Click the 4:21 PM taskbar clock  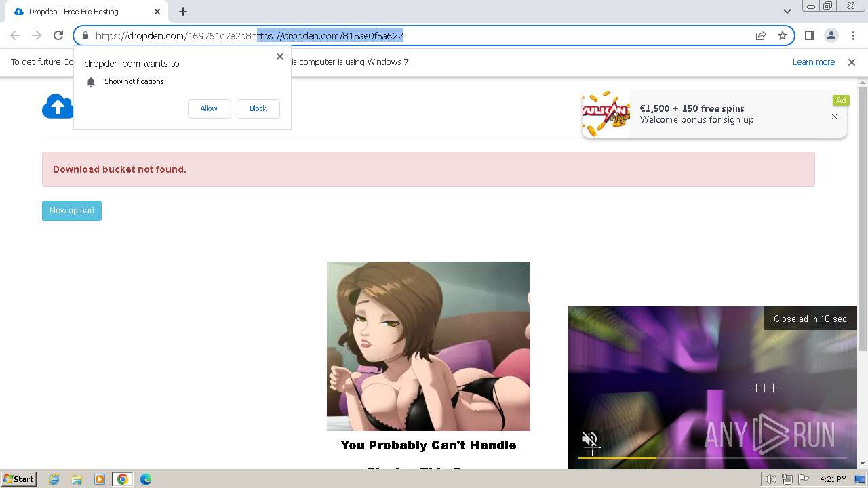[833, 479]
